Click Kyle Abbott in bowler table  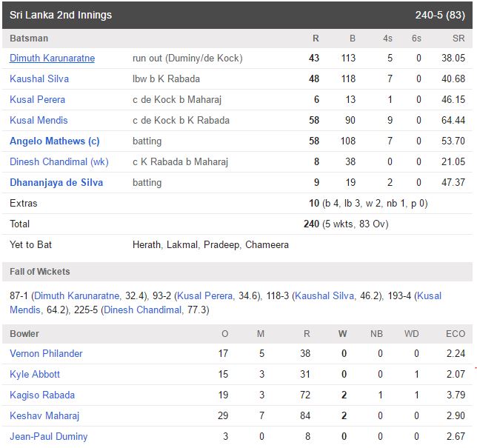pos(35,375)
